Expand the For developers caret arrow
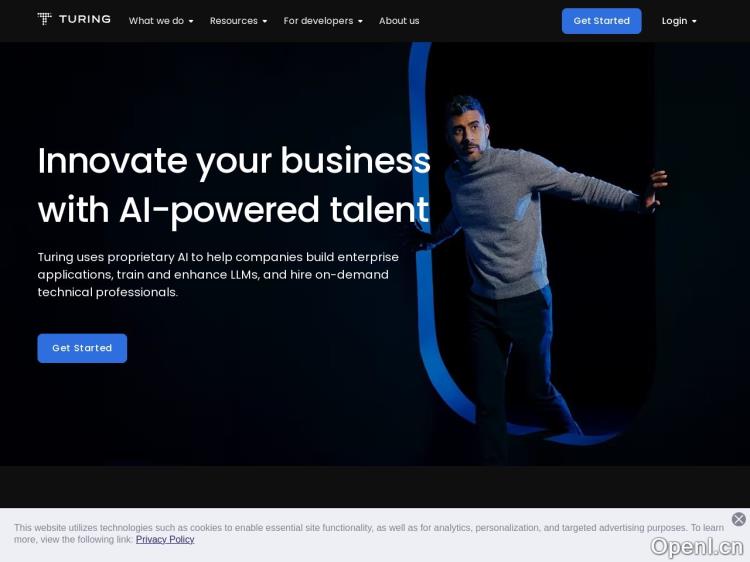 360,22
